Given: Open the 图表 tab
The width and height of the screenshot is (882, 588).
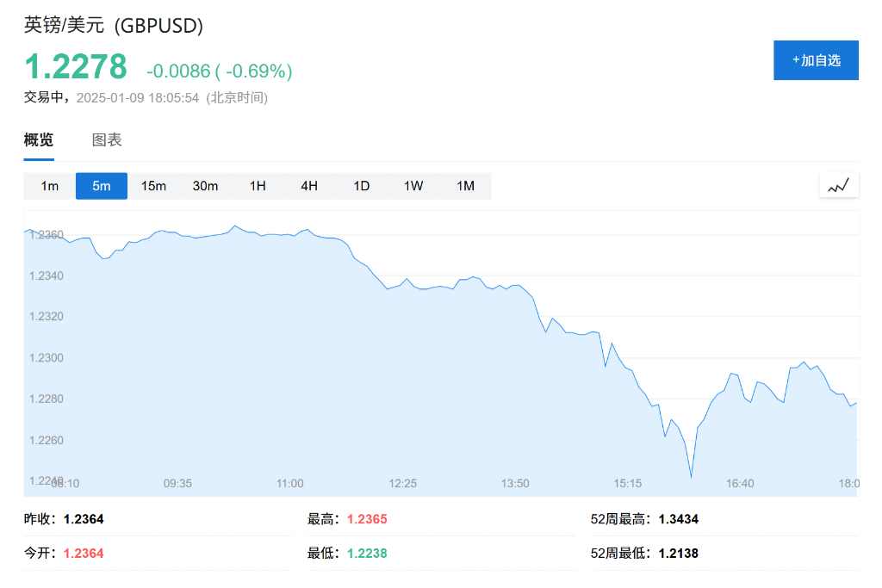Looking at the screenshot, I should click(107, 140).
